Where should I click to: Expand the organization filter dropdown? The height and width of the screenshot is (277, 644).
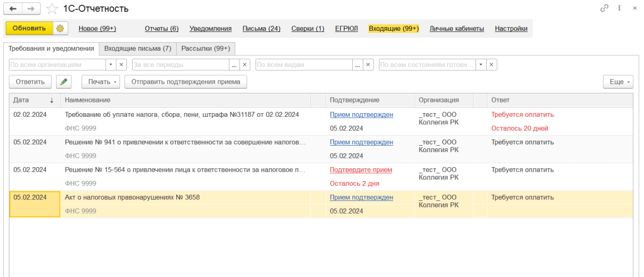tap(110, 65)
